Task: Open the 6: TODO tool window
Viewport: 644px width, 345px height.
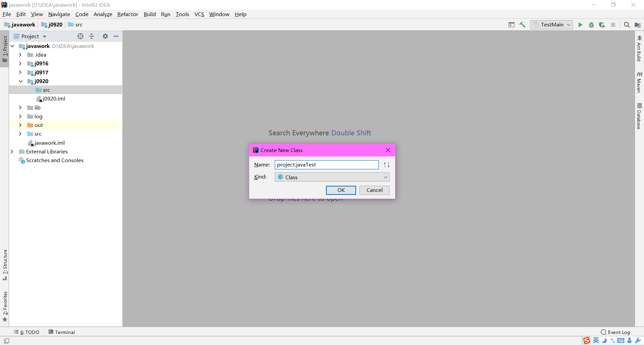Action: 26,332
